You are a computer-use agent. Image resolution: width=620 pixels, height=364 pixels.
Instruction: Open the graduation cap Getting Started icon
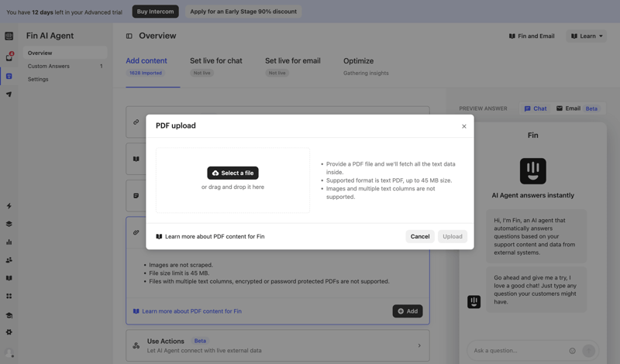pyautogui.click(x=9, y=315)
